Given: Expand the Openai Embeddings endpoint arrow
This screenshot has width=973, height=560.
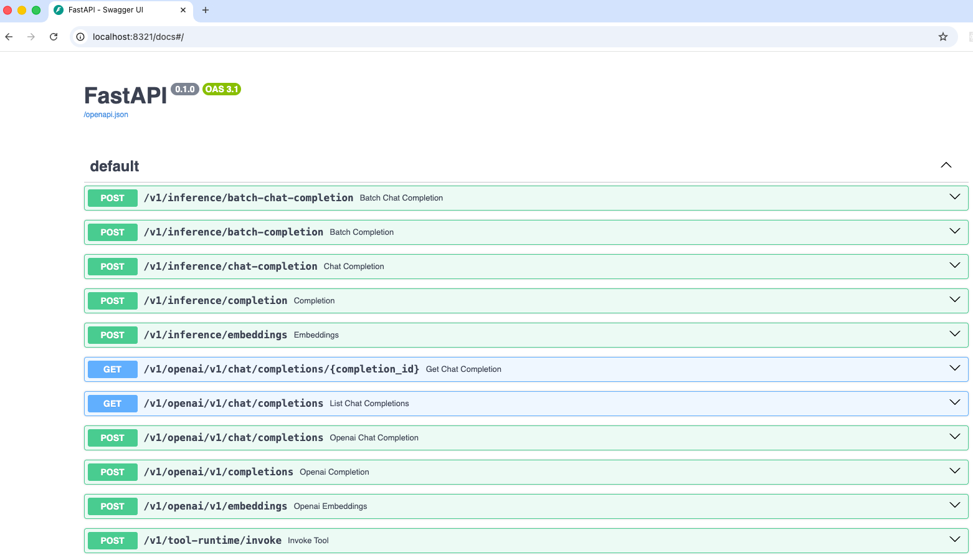Looking at the screenshot, I should [x=954, y=505].
